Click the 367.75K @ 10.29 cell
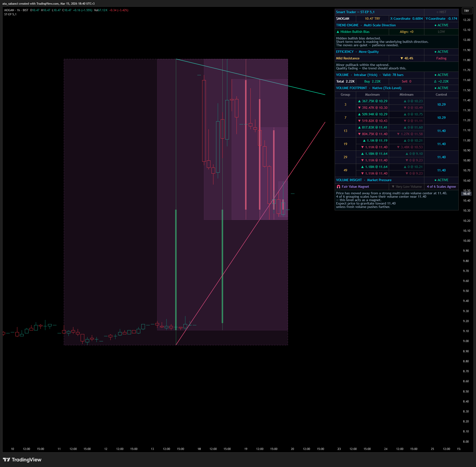The height and width of the screenshot is (467, 476). [373, 101]
